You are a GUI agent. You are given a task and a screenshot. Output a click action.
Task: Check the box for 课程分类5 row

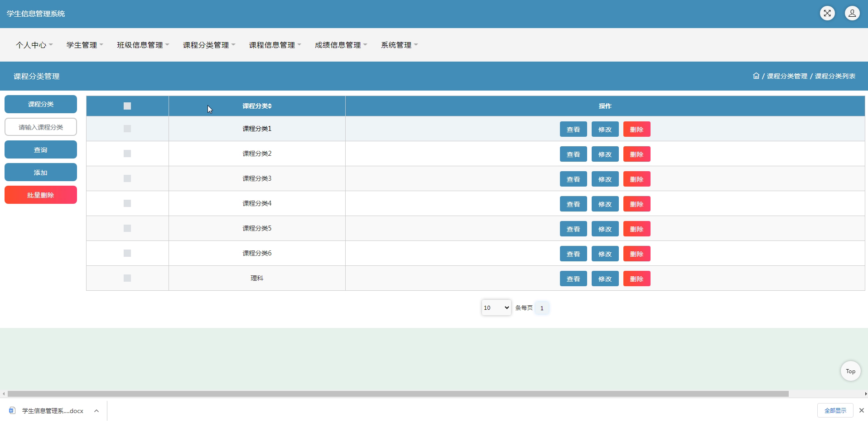[127, 228]
